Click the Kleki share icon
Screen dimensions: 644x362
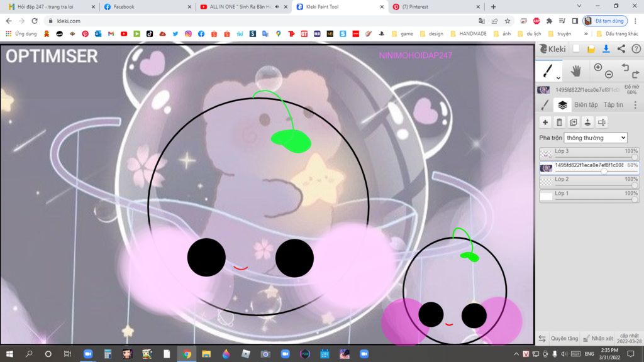(621, 49)
